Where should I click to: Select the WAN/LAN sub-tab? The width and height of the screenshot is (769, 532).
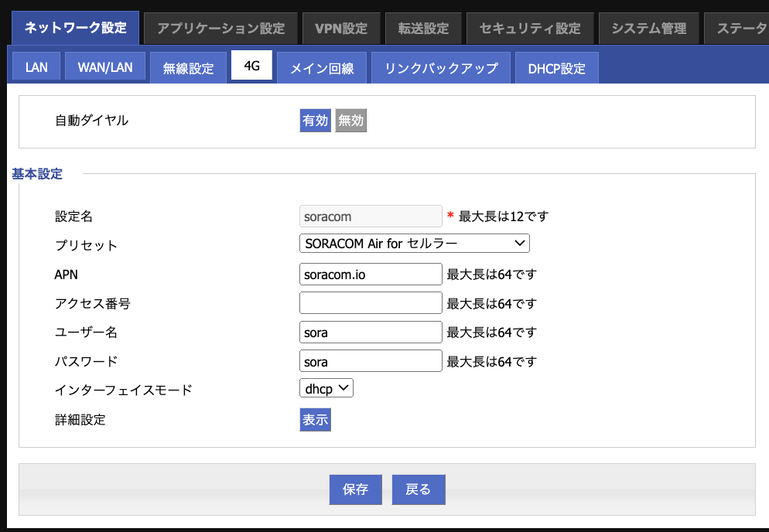click(x=105, y=66)
